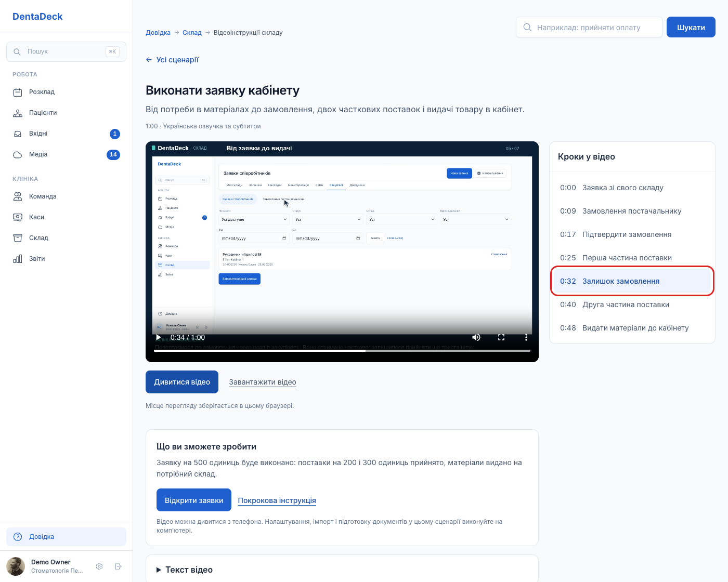Skip to step 0:40 Друга частина поставки
This screenshot has width=728, height=582.
[632, 305]
